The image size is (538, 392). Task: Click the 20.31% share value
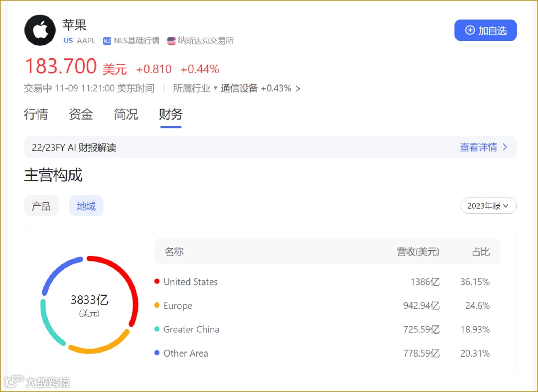pyautogui.click(x=475, y=353)
